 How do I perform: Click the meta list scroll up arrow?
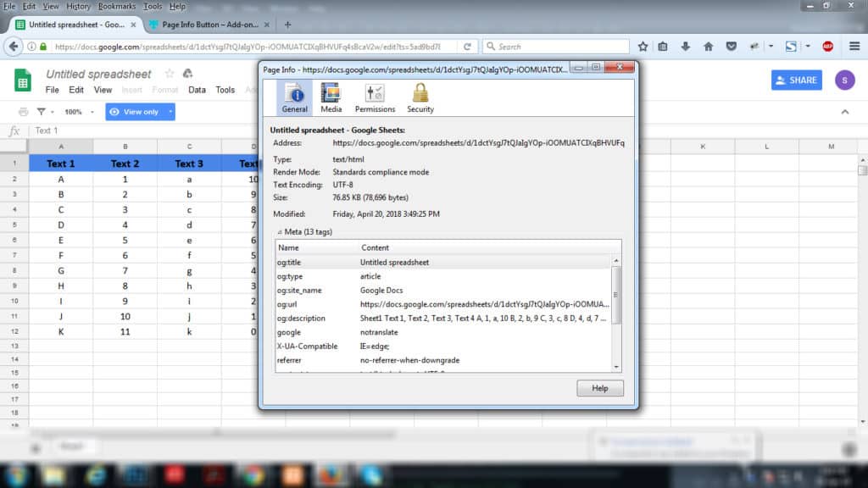tap(616, 261)
